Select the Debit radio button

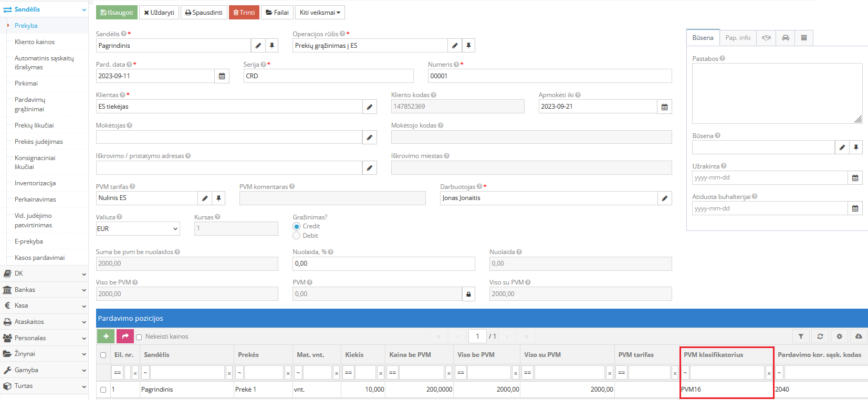click(297, 236)
